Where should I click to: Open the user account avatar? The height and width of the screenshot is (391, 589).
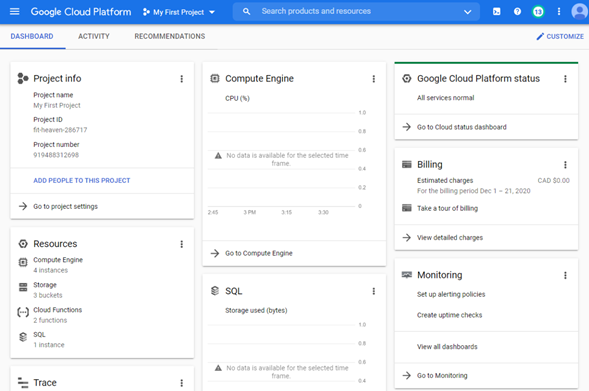click(x=579, y=12)
